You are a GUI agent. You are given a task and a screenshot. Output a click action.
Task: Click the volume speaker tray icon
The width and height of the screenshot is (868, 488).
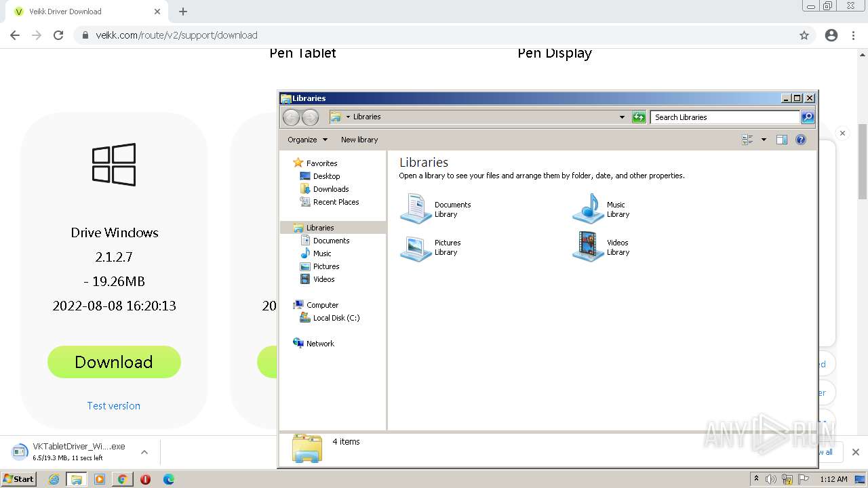(771, 479)
